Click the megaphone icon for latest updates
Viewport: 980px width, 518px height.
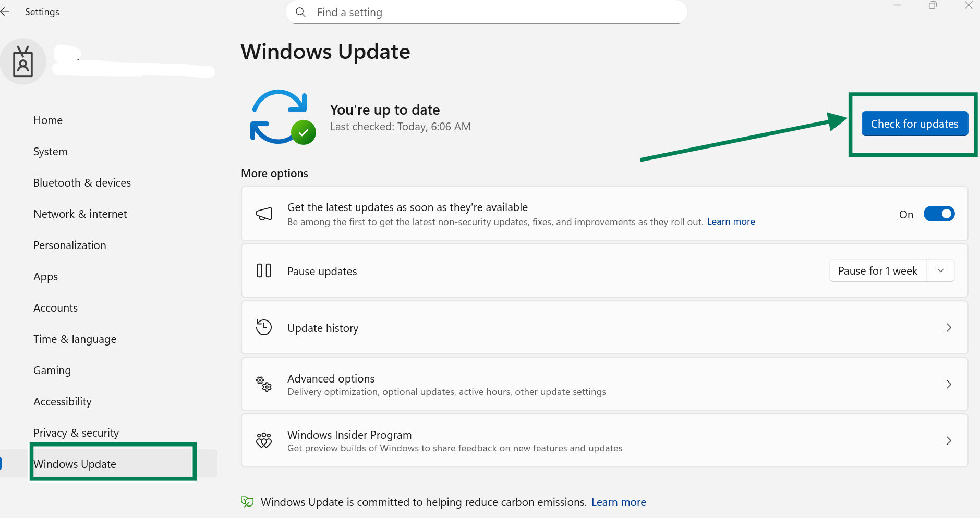pyautogui.click(x=264, y=214)
